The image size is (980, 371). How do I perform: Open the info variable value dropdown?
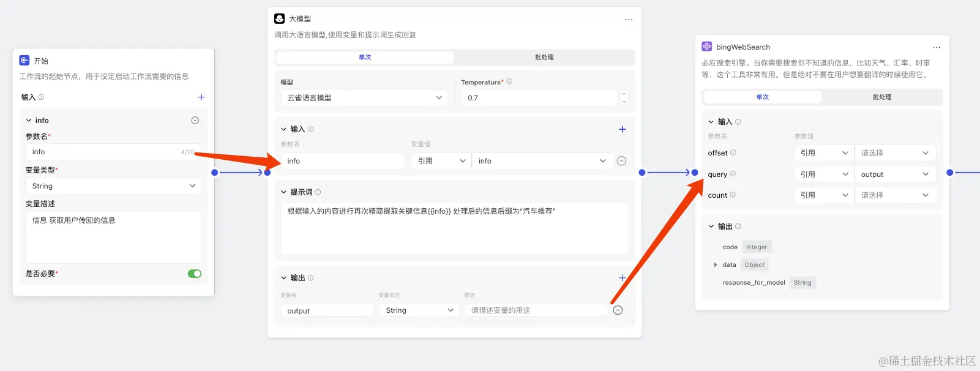tap(542, 161)
